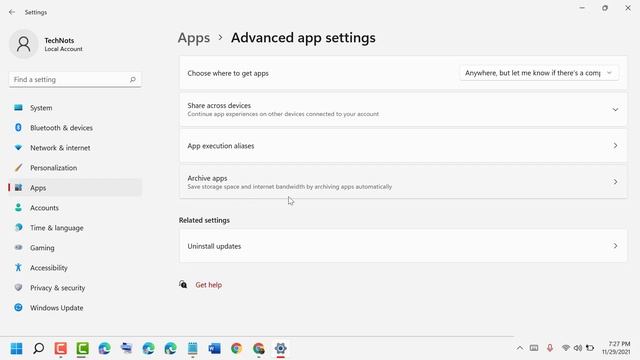This screenshot has height=360, width=640.
Task: Go back using the Settings back arrow
Action: (12, 12)
